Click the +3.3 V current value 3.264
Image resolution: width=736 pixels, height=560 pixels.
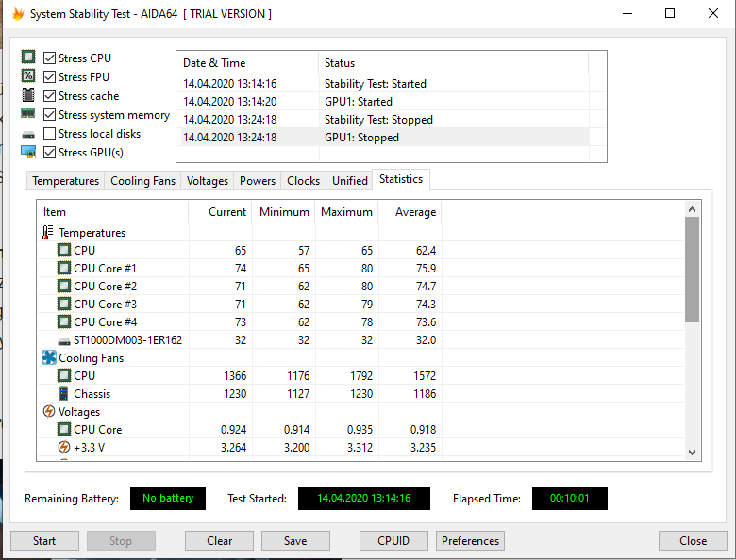pyautogui.click(x=233, y=448)
